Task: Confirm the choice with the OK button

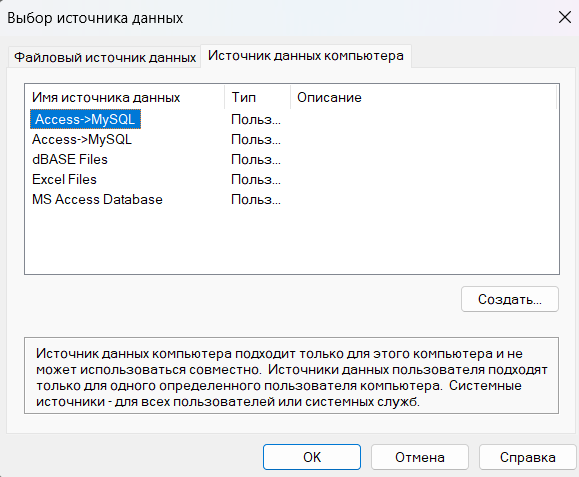Action: pyautogui.click(x=312, y=457)
